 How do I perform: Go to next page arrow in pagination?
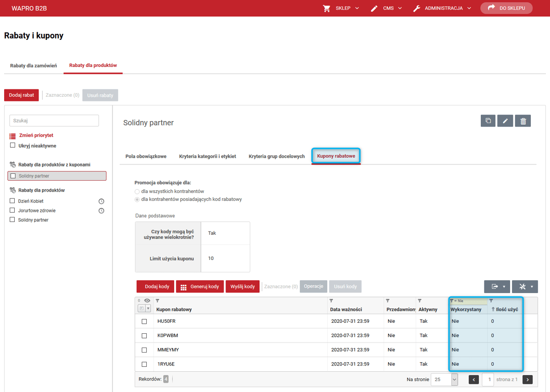pos(528,380)
